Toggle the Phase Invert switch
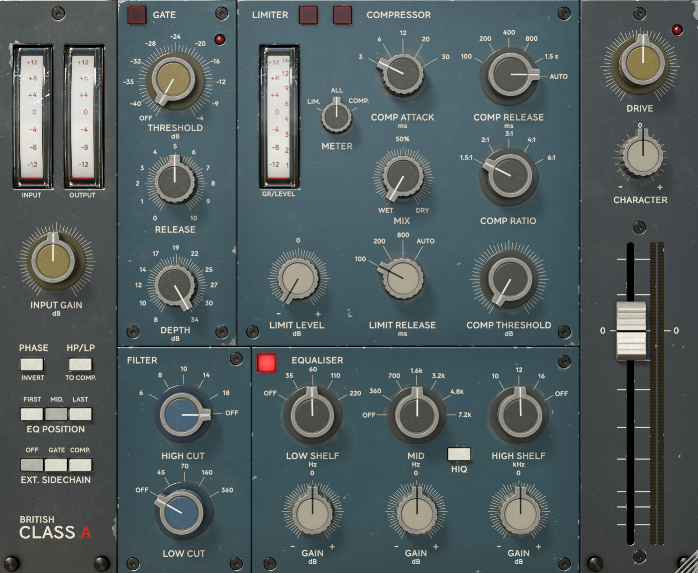Viewport: 698px width, 573px height. [x=32, y=365]
